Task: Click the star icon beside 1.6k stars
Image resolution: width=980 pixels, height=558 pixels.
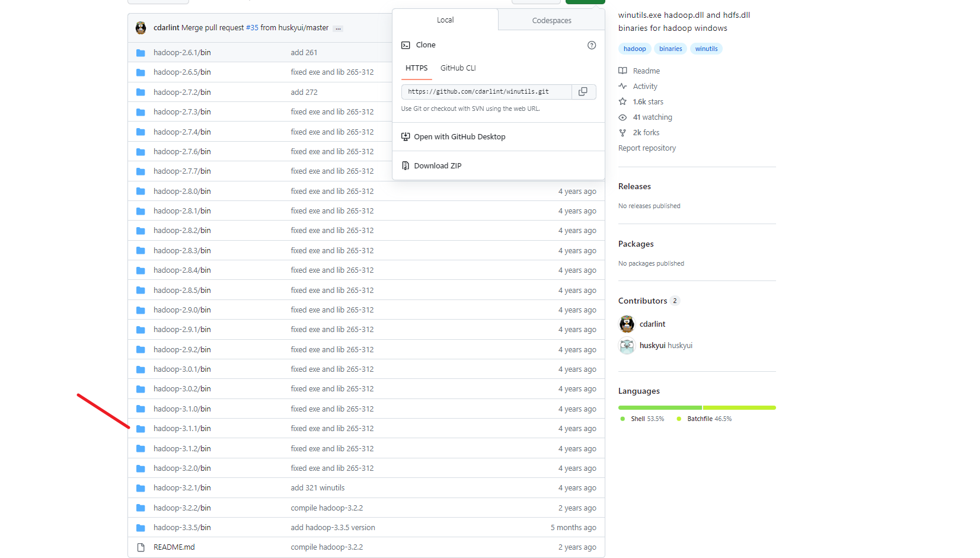Action: (623, 102)
